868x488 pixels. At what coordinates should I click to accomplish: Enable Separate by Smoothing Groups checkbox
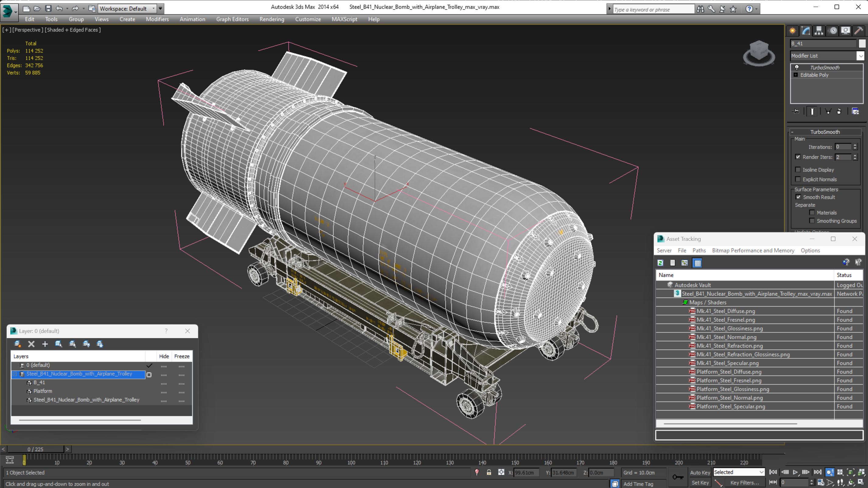812,221
